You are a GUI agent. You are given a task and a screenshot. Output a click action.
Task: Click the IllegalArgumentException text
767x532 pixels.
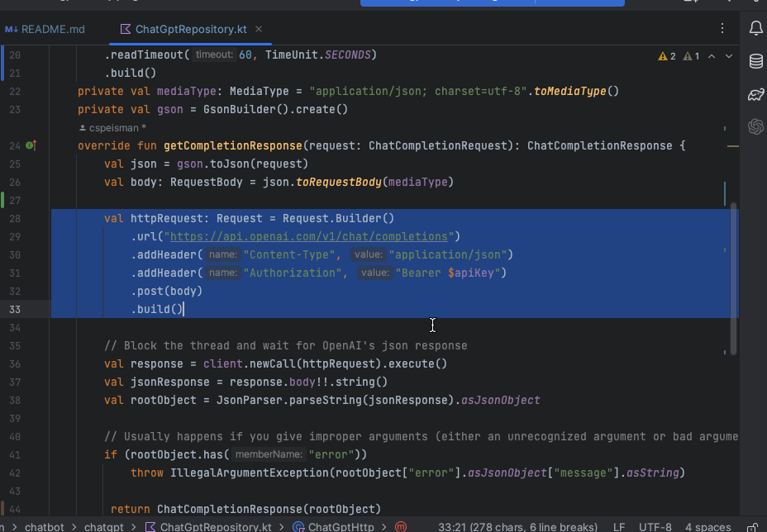click(250, 473)
